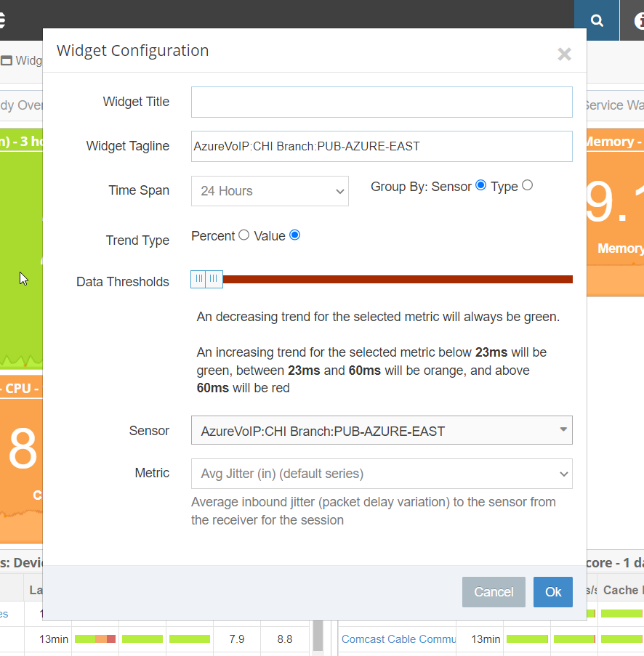Image resolution: width=644 pixels, height=656 pixels.
Task: Open the Time Span dropdown
Action: click(270, 191)
